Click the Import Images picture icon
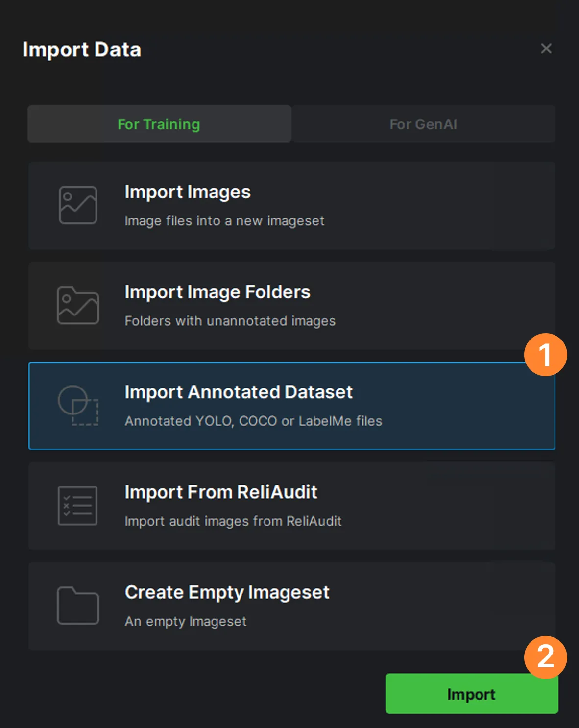579x728 pixels. point(78,205)
